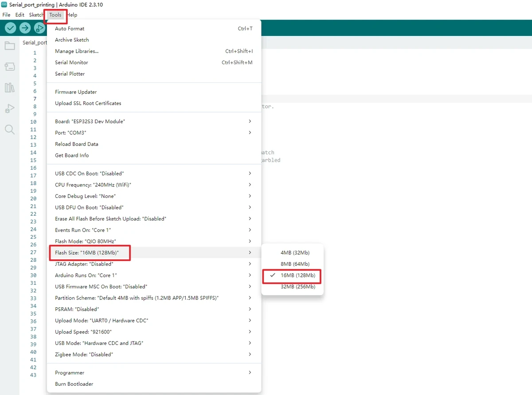Expand the Board "ESP32S3 Dev Module" submenu

point(154,121)
